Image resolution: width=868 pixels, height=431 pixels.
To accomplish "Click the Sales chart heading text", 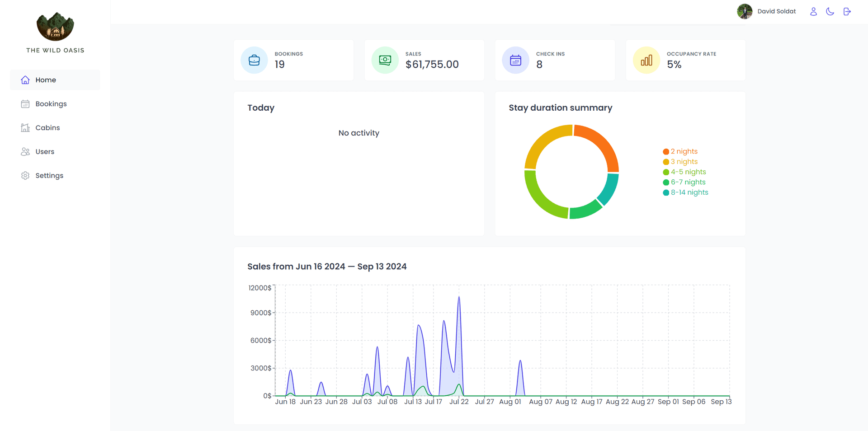I will (x=327, y=267).
